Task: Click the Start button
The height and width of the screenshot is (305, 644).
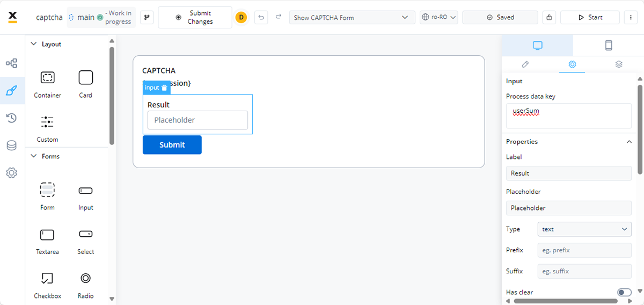Action: 590,17
